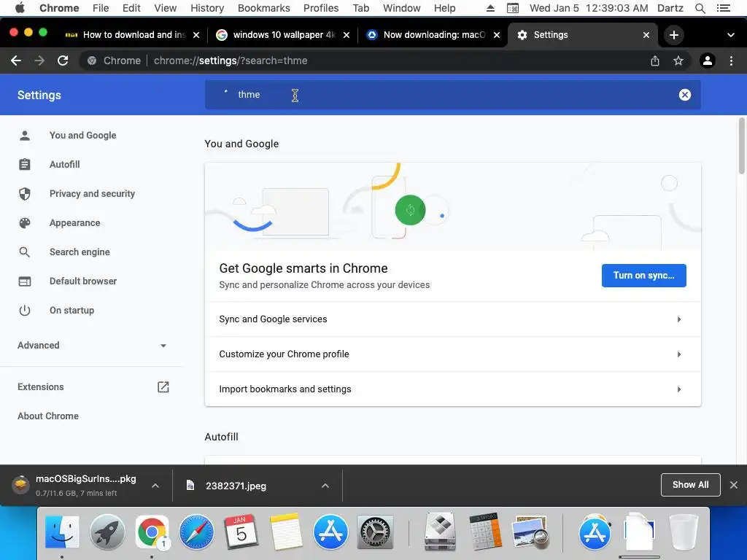
Task: Click the Default browser window icon
Action: click(x=25, y=281)
